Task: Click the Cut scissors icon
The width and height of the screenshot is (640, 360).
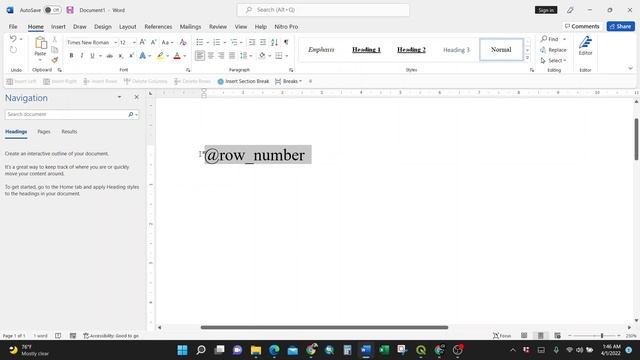Action: [x=55, y=39]
